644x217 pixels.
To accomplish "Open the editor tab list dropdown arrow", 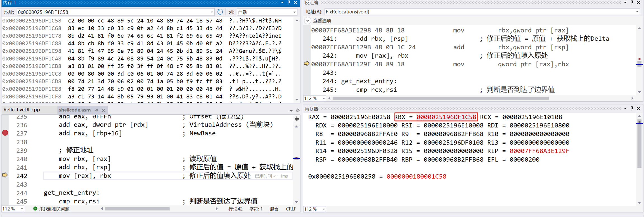I will [x=291, y=111].
